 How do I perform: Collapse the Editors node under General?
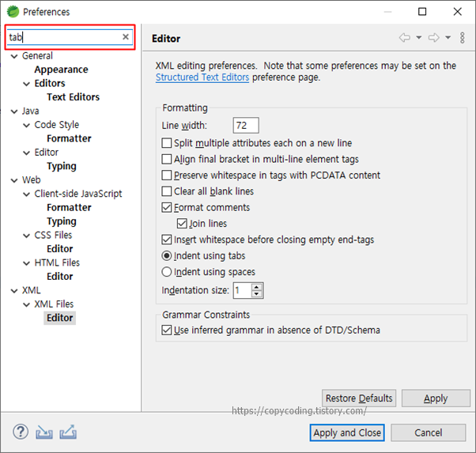27,84
